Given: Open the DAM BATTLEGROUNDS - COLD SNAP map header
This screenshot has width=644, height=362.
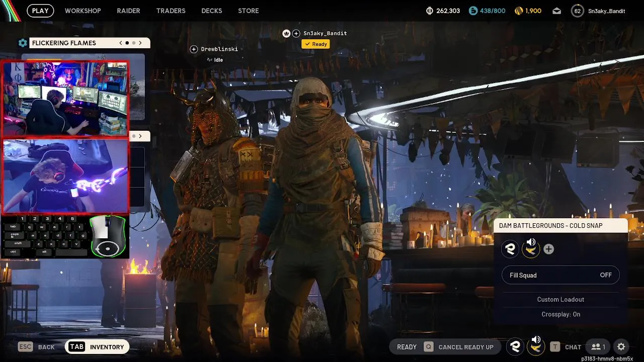Looking at the screenshot, I should click(x=560, y=226).
